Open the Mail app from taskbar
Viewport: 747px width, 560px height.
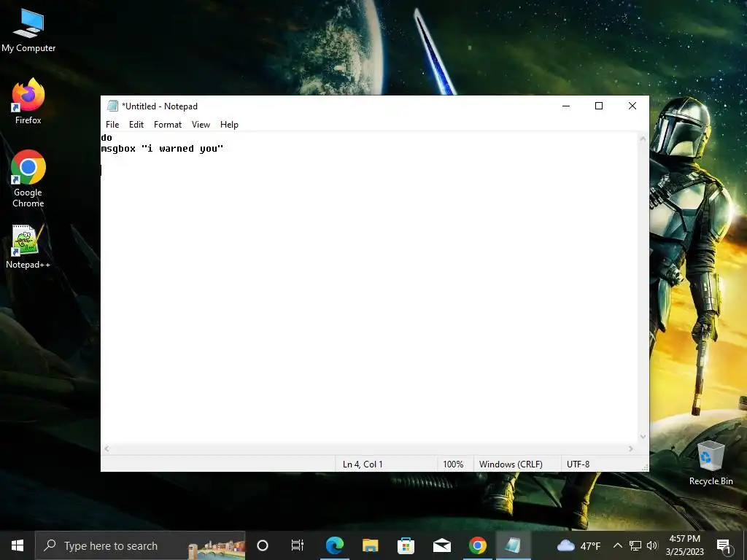(441, 545)
